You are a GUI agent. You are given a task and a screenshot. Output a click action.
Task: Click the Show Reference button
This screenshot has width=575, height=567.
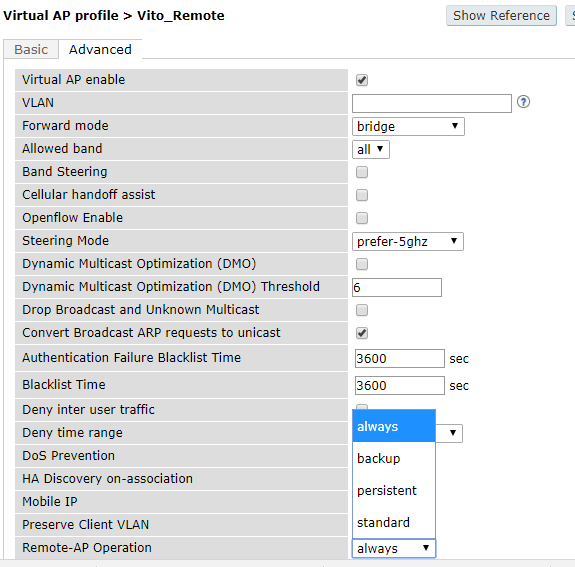coord(501,16)
